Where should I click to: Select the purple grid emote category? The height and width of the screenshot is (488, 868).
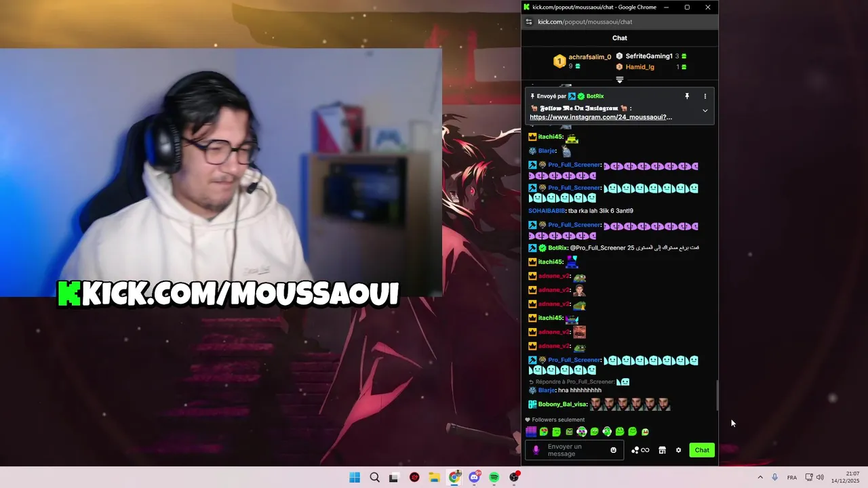click(x=531, y=432)
